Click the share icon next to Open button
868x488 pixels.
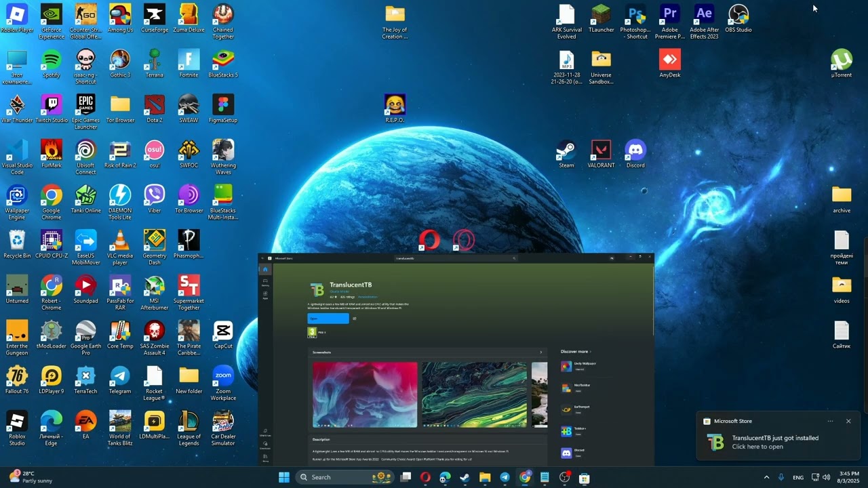355,319
